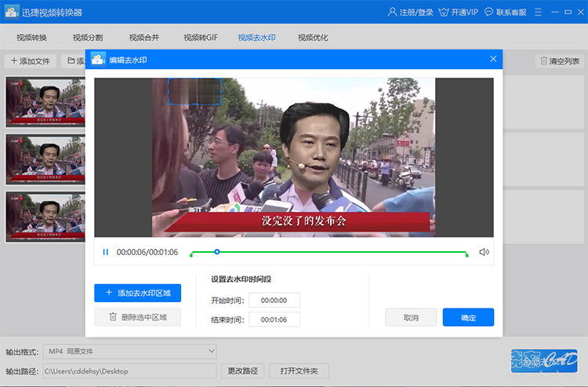Screen dimensions: 588x387
Task: Delete the selected area with 删除选中区域
Action: [x=138, y=317]
